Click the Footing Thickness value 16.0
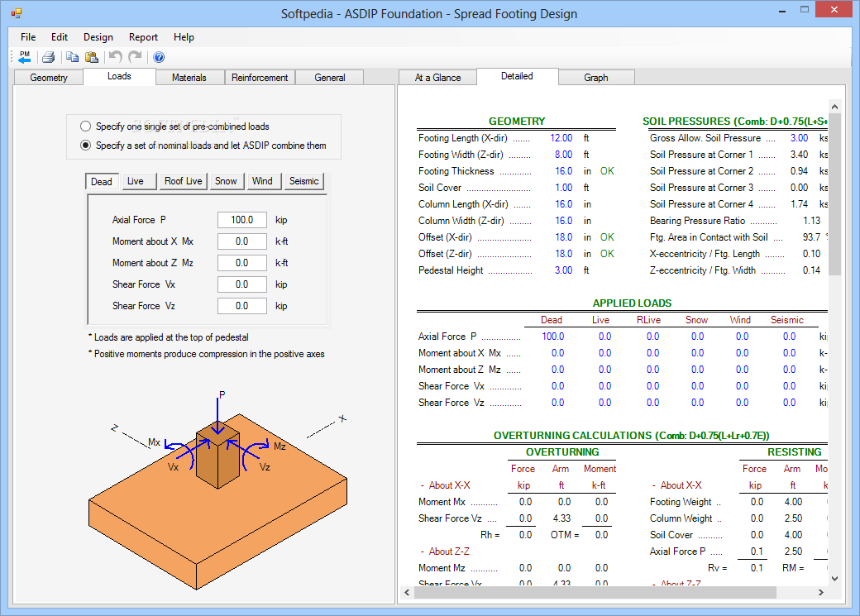Viewport: 860px width, 616px height. point(563,171)
